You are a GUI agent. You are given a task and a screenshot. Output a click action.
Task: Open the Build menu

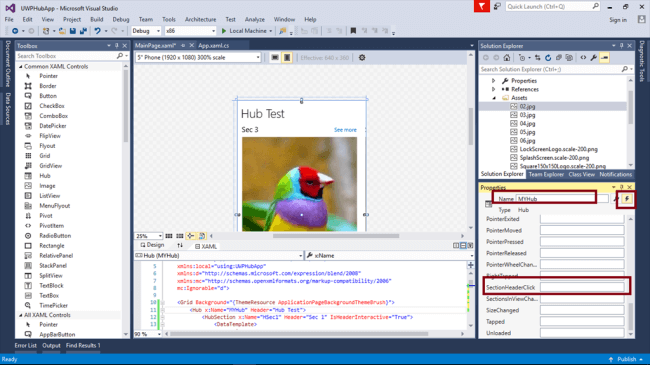point(97,19)
